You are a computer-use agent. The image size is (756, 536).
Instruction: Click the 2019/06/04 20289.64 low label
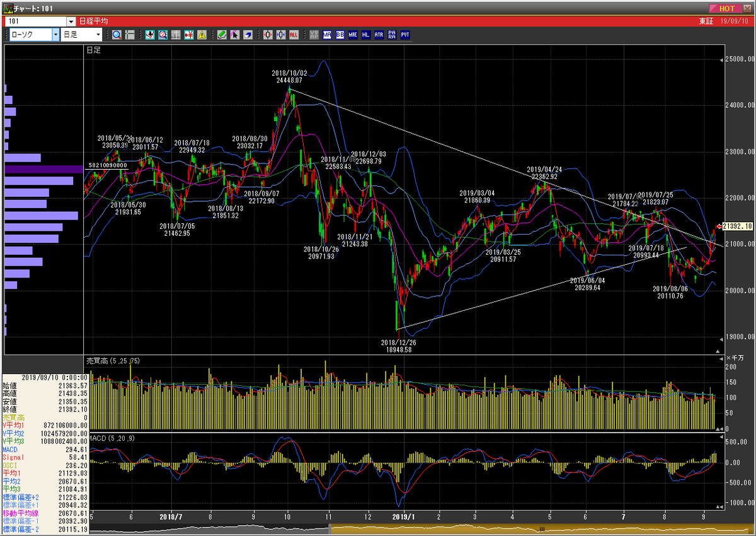587,284
